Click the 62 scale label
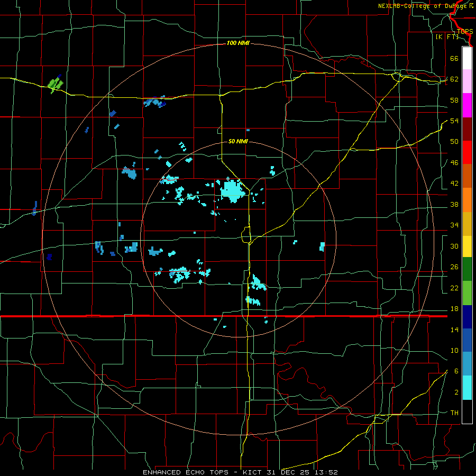The height and width of the screenshot is (476, 476). pos(454,79)
